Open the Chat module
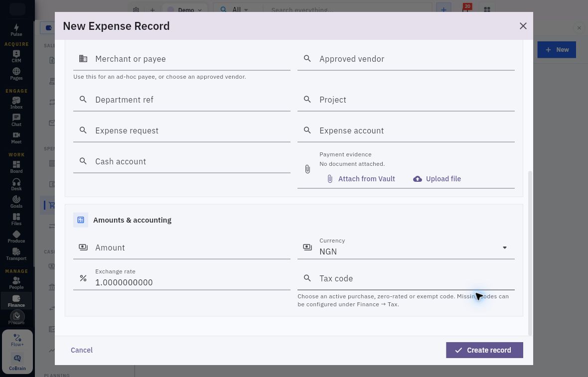Viewport: 588px width, 377px height. [x=16, y=121]
